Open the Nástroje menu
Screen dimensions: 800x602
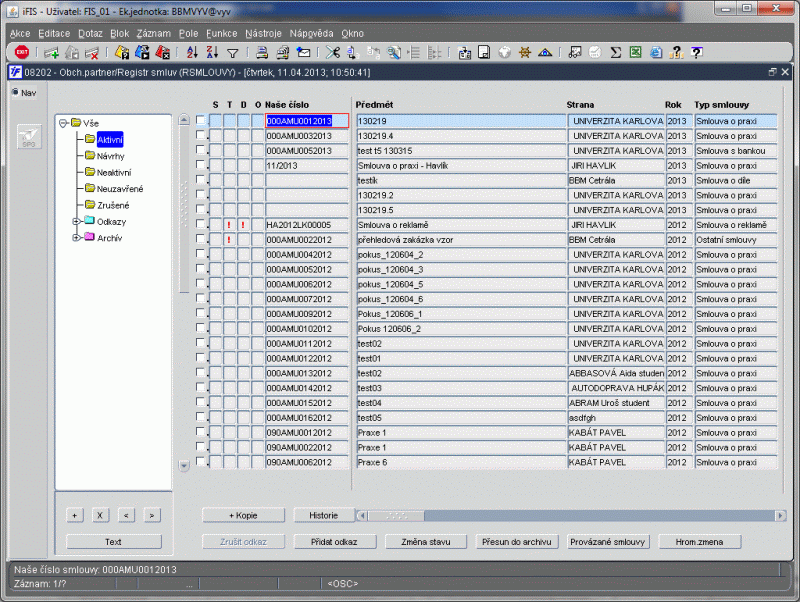(263, 33)
